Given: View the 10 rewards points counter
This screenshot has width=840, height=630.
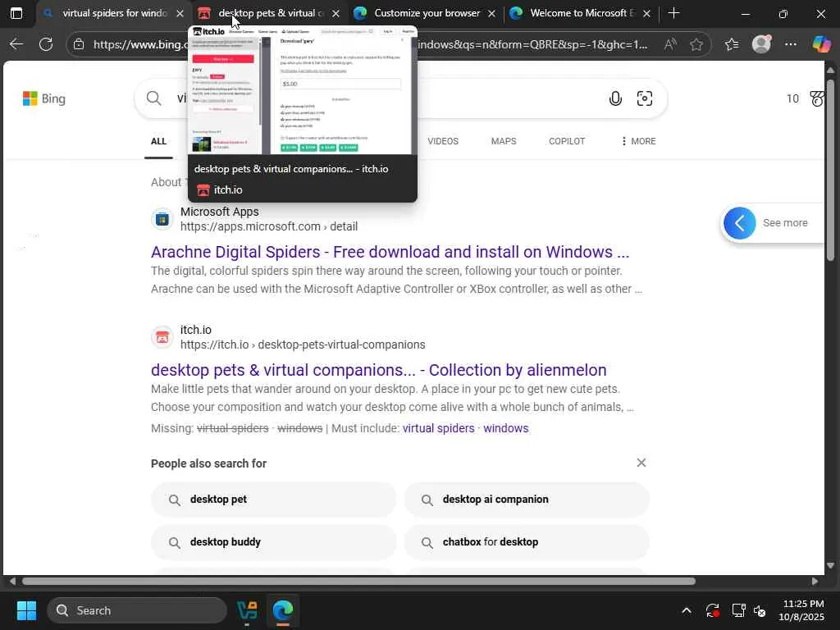Looking at the screenshot, I should pos(792,98).
